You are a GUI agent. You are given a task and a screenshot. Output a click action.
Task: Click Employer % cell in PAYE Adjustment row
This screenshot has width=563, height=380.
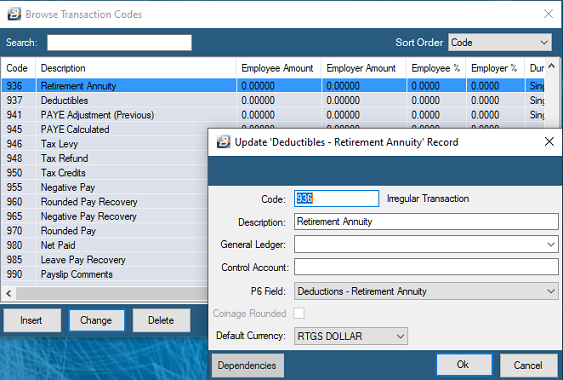coord(495,115)
